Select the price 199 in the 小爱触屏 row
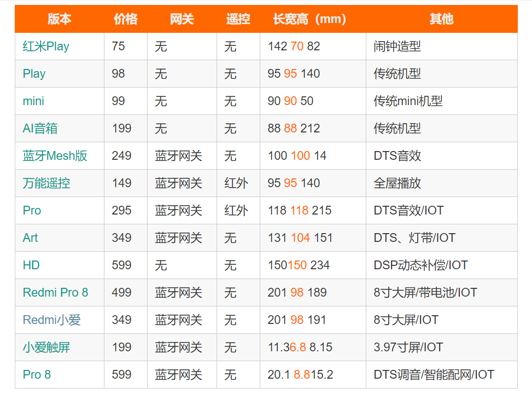The image size is (532, 394). coord(121,347)
